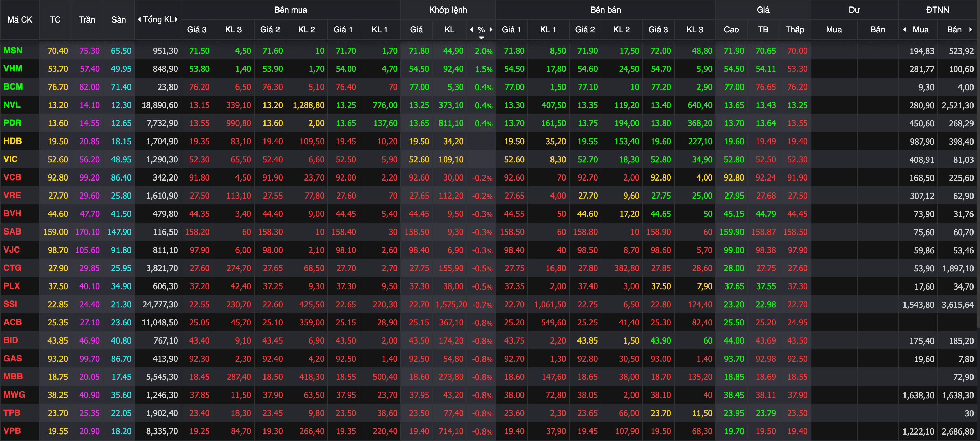Click the left arrow beside Tổng KL header
980x441 pixels.
pos(140,19)
